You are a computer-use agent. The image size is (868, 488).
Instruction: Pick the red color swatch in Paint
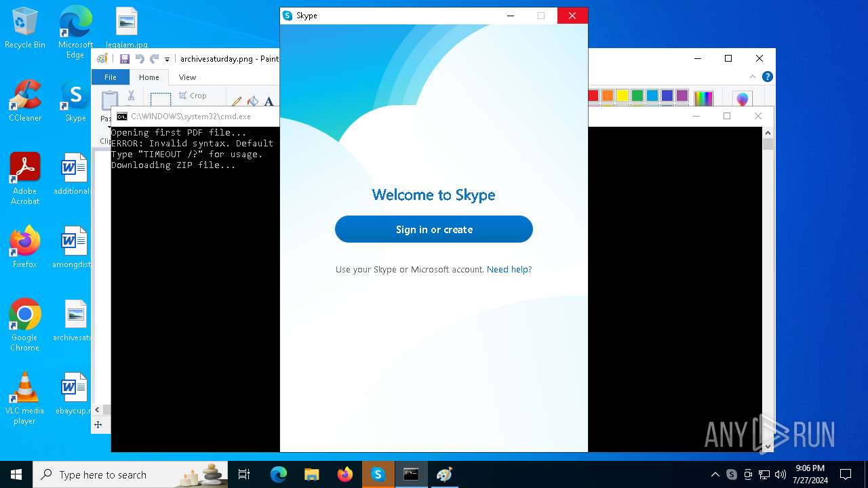point(593,96)
